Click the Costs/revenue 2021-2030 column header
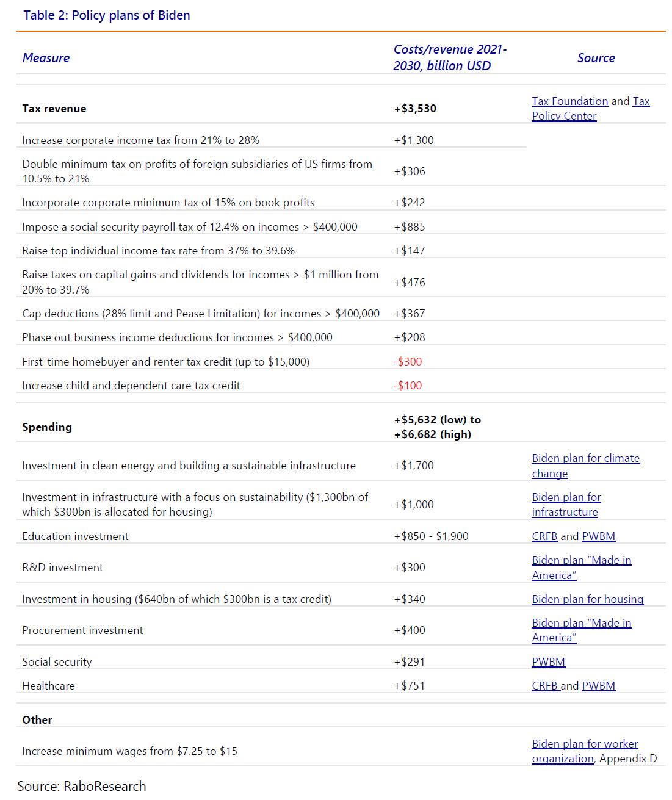The width and height of the screenshot is (672, 800). click(x=449, y=58)
